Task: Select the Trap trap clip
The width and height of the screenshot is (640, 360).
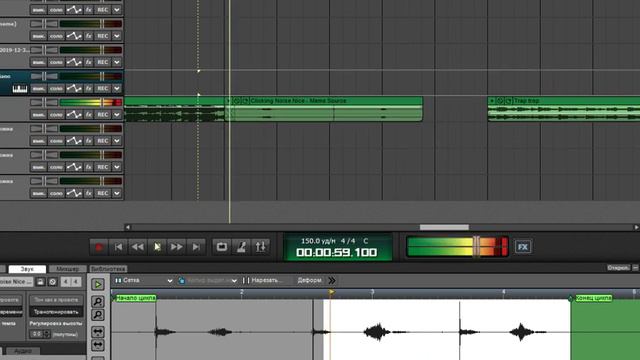Action: (x=564, y=109)
